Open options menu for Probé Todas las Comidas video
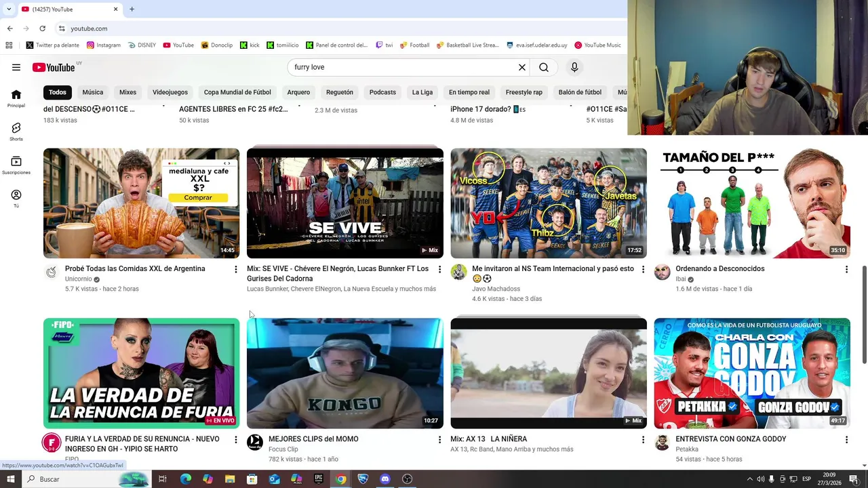This screenshot has width=868, height=488. [x=236, y=270]
